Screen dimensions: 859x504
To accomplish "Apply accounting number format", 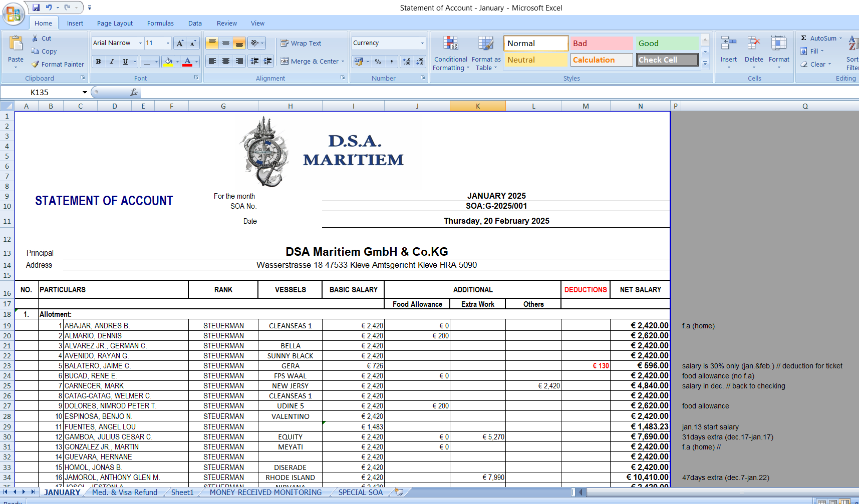I will tap(359, 62).
